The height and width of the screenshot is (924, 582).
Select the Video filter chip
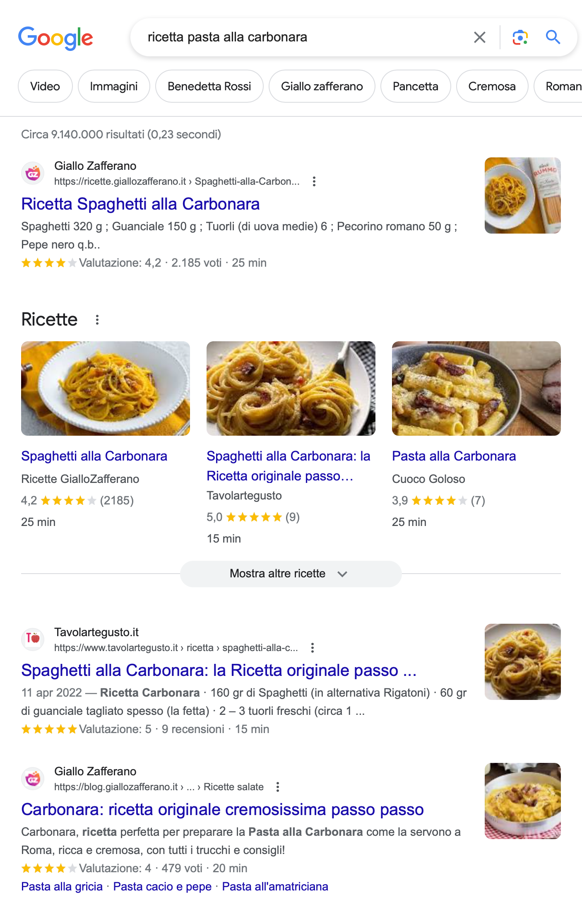click(x=45, y=86)
